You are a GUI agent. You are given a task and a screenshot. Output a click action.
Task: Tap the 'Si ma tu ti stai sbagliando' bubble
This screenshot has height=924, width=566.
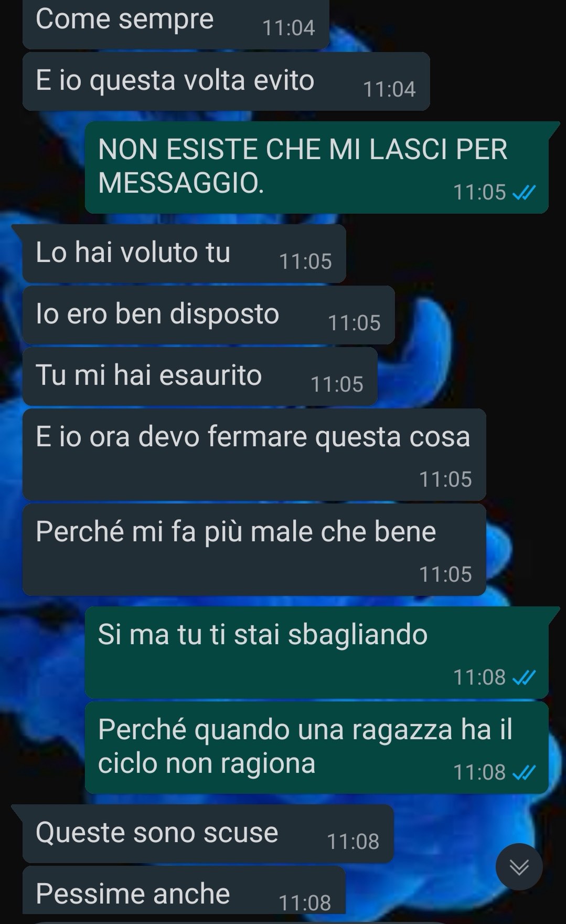click(x=317, y=652)
